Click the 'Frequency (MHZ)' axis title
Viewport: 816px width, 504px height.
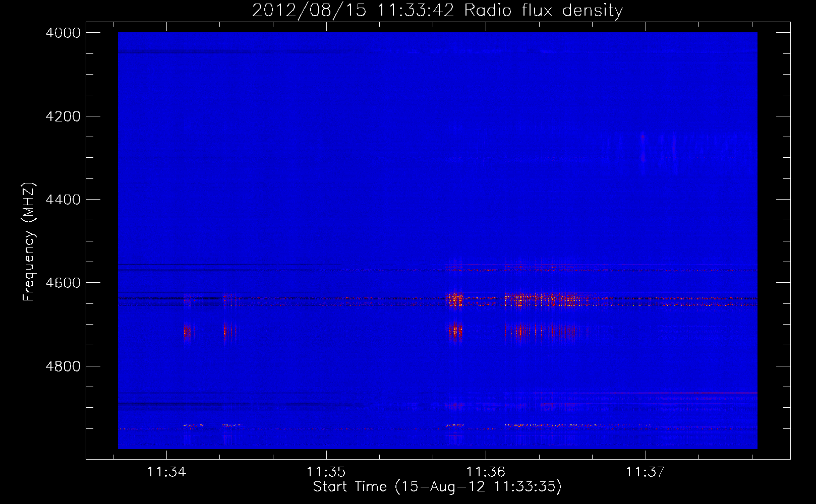(29, 242)
